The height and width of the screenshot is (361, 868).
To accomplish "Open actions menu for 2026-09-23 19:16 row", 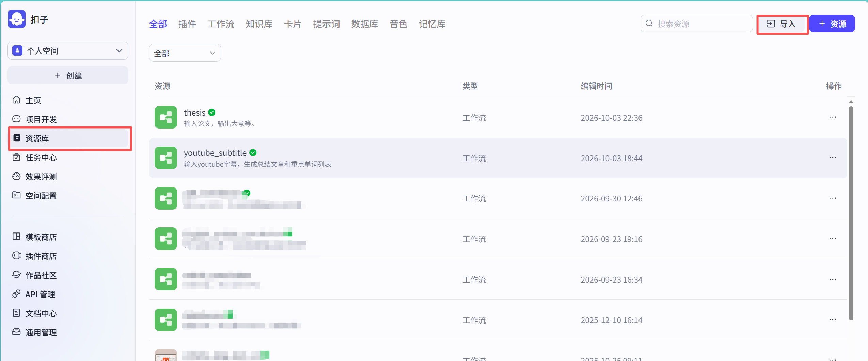I will 833,239.
